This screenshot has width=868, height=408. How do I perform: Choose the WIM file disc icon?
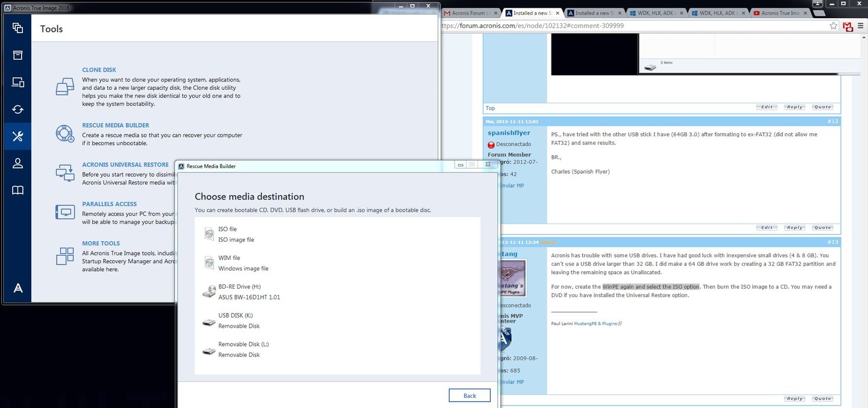point(209,263)
